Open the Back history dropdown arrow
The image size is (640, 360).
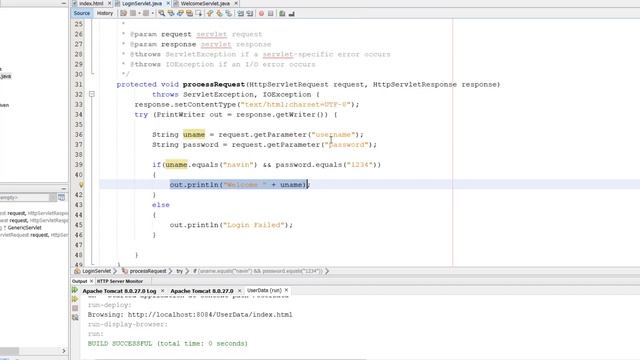(140, 13)
